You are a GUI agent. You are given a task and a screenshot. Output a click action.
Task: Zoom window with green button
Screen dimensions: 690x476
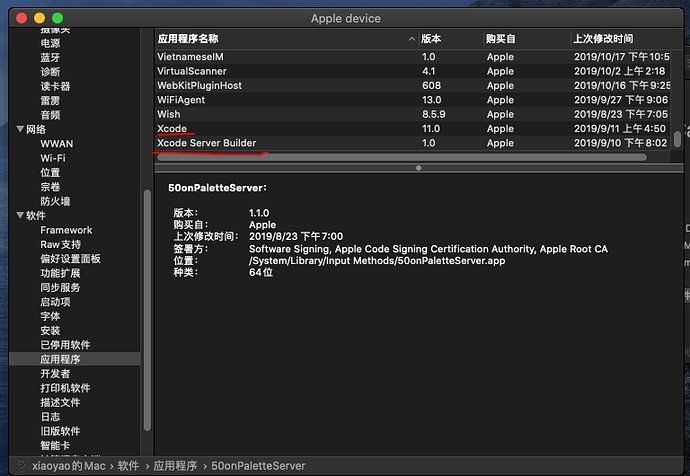point(58,18)
